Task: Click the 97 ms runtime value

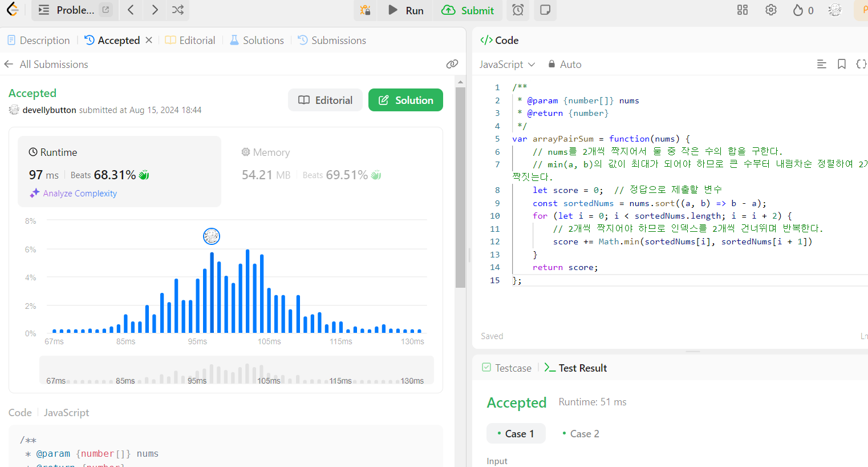Action: coord(44,175)
